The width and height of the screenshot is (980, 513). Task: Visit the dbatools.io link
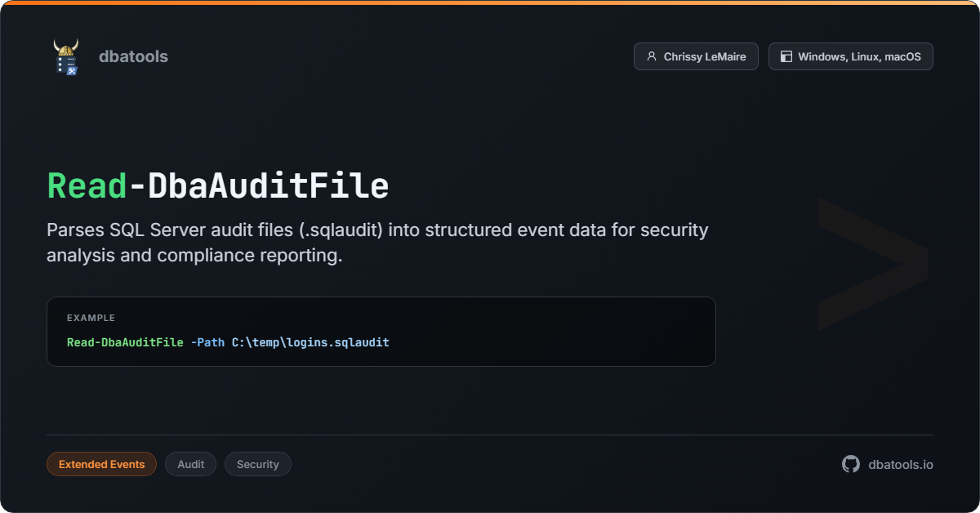pos(901,464)
